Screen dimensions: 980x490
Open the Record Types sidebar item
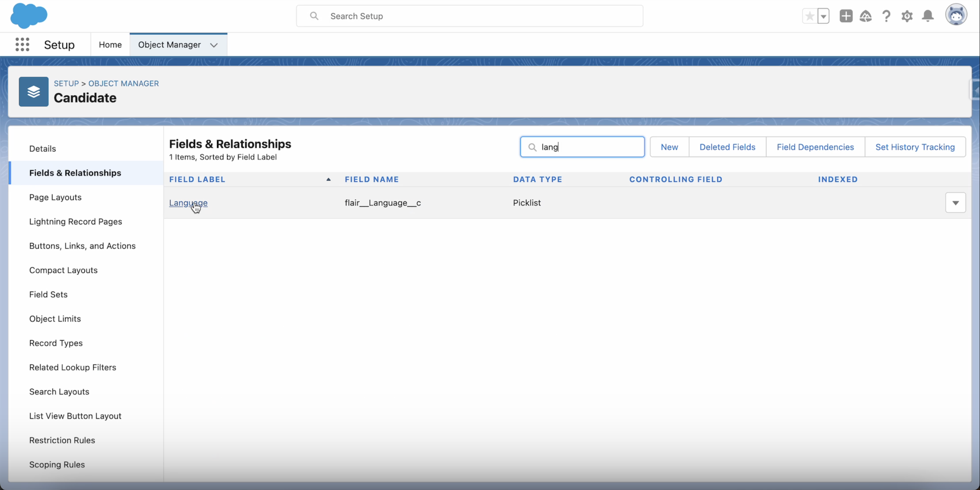click(x=55, y=343)
